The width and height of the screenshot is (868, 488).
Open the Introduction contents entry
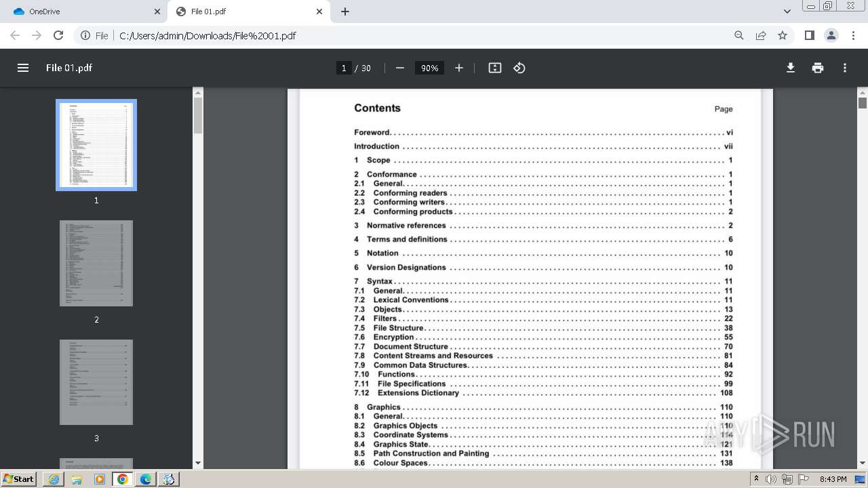[543, 146]
